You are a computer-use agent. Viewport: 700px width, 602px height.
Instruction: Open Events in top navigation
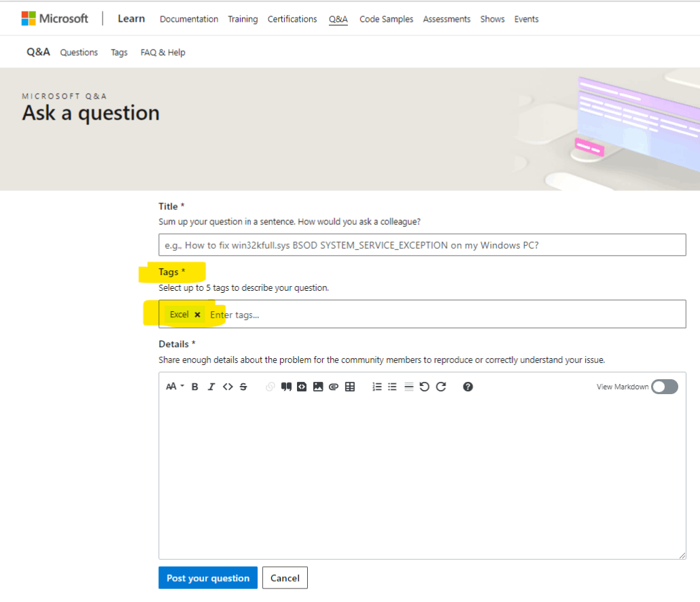tap(526, 19)
